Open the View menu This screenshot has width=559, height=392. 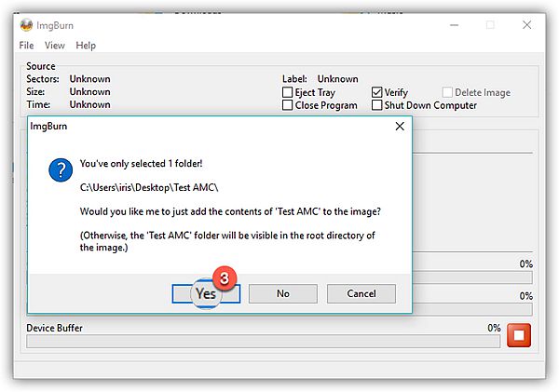click(55, 46)
